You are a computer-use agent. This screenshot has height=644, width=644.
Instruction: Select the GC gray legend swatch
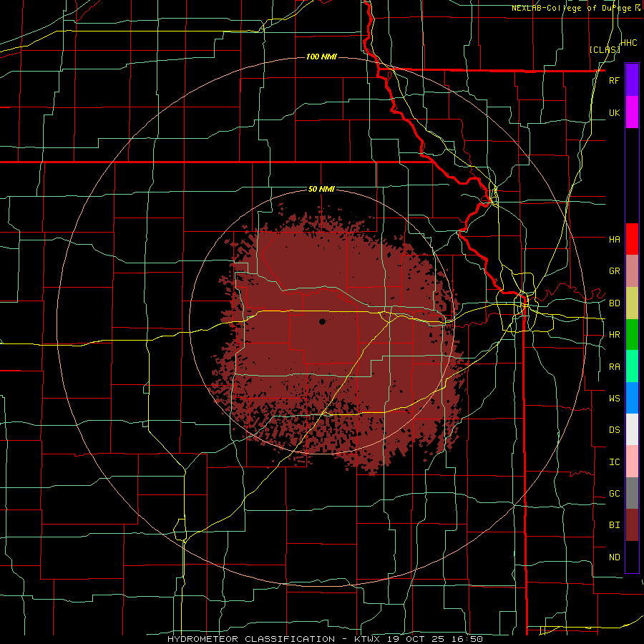coord(632,493)
